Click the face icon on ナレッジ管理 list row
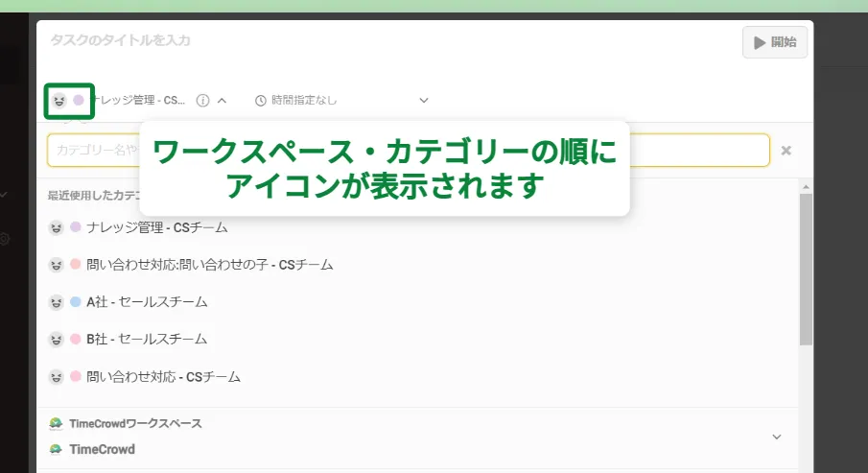868x473 pixels. point(57,227)
